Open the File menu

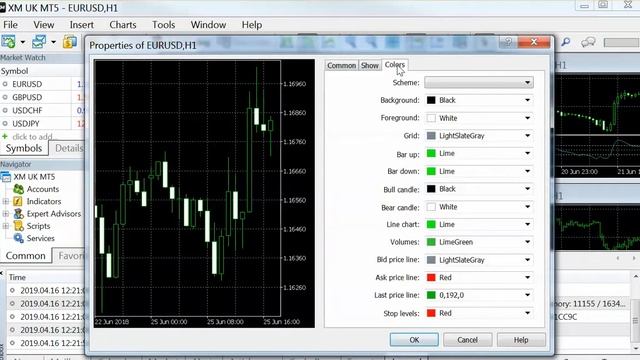(x=10, y=25)
